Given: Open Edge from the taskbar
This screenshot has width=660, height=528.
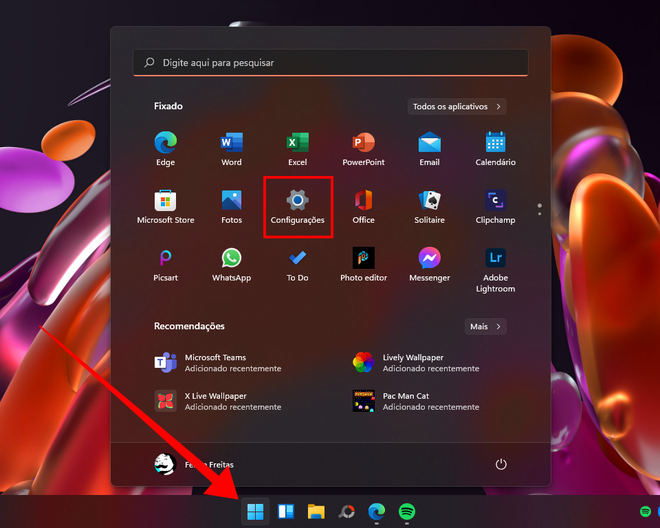Looking at the screenshot, I should [x=377, y=512].
